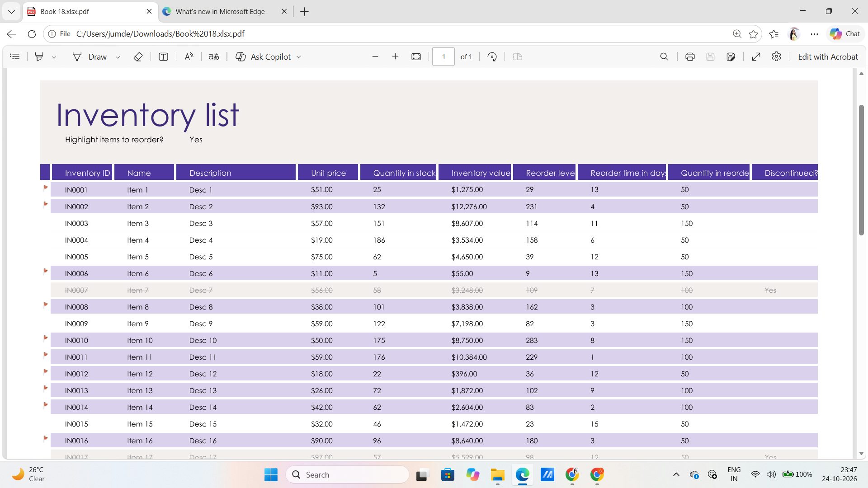Open a new browser tab

click(305, 12)
